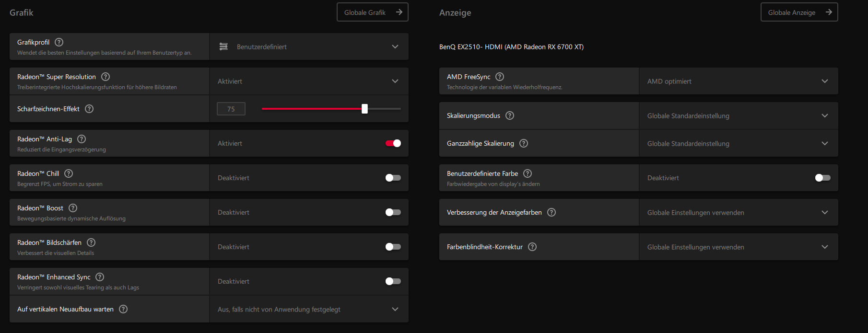This screenshot has width=868, height=333.
Task: Click the help icon next to AMD FreeSync
Action: coord(500,77)
